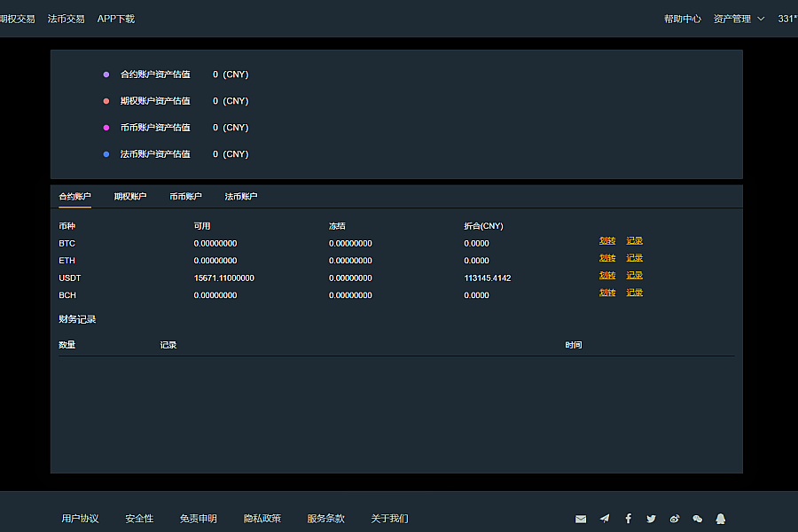This screenshot has width=798, height=532.
Task: Click the BTC row 折合(CNY) value 0.0000
Action: pos(476,243)
